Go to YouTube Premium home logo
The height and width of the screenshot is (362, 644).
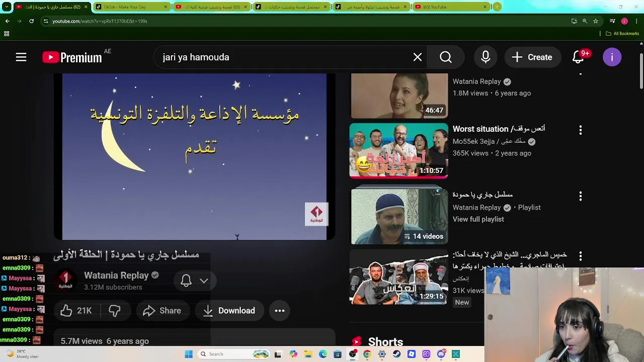click(72, 57)
